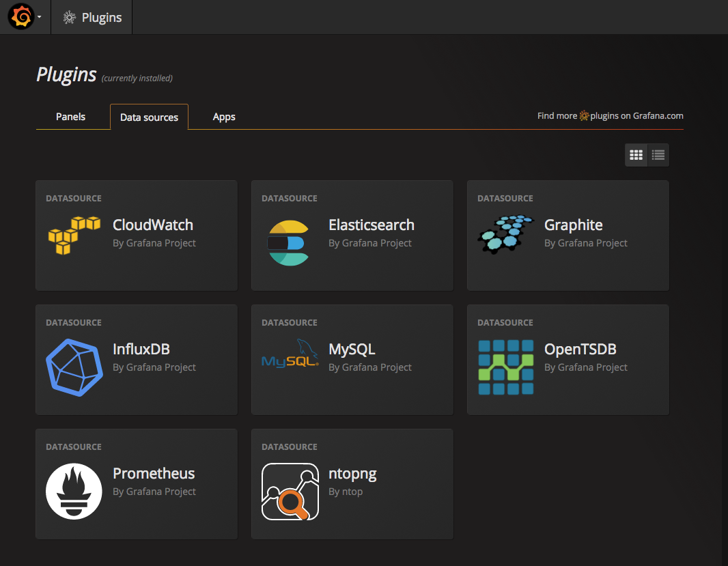Select the Data sources tab

149,117
